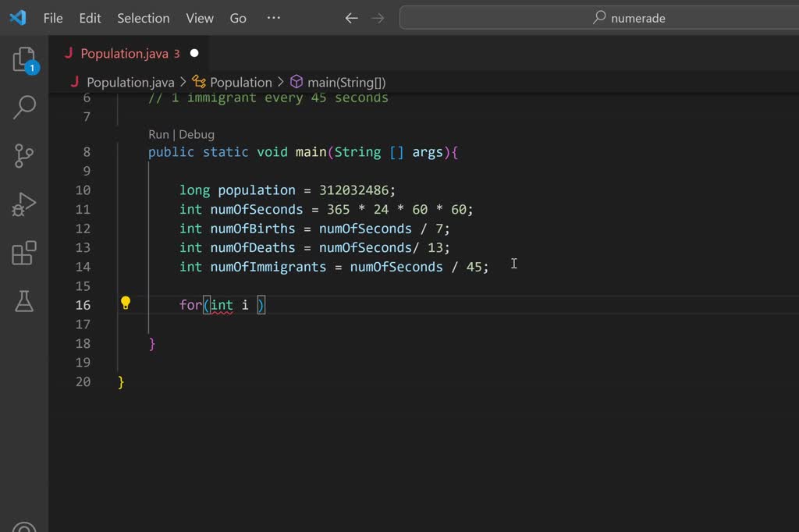
Task: Click the Run code lens link
Action: 158,134
